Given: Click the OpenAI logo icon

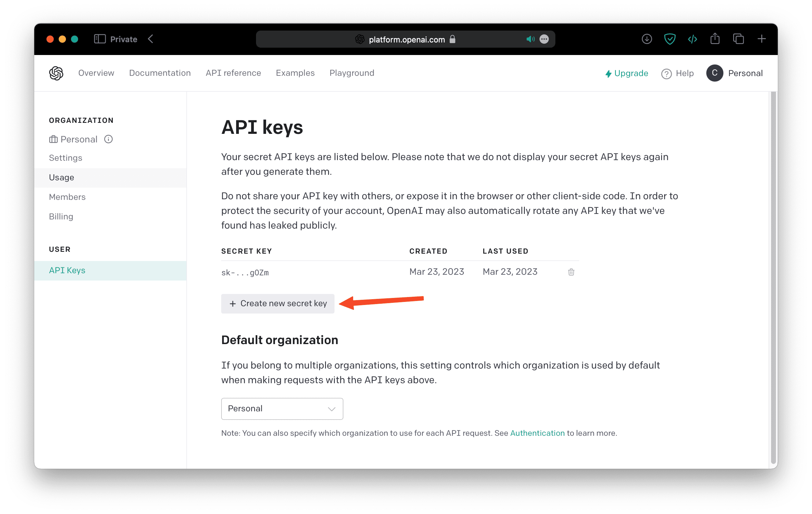Looking at the screenshot, I should 56,73.
